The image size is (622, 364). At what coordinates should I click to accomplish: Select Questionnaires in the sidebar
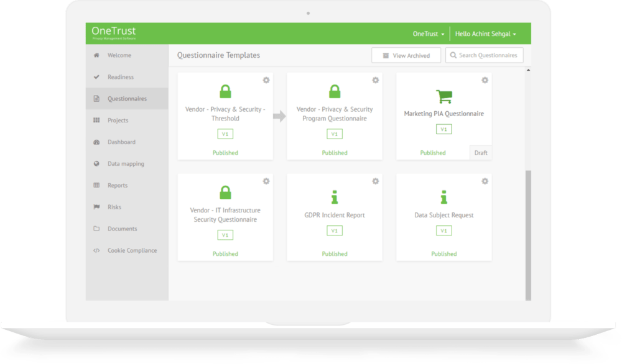(x=127, y=99)
